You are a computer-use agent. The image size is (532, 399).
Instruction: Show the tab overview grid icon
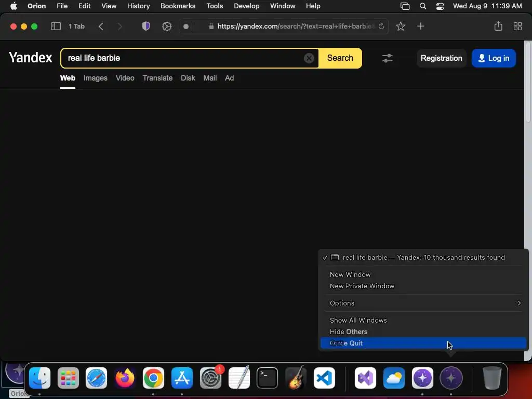(x=517, y=26)
